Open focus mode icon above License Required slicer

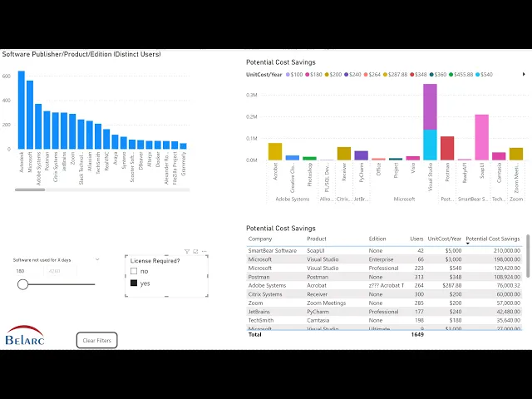coord(195,251)
